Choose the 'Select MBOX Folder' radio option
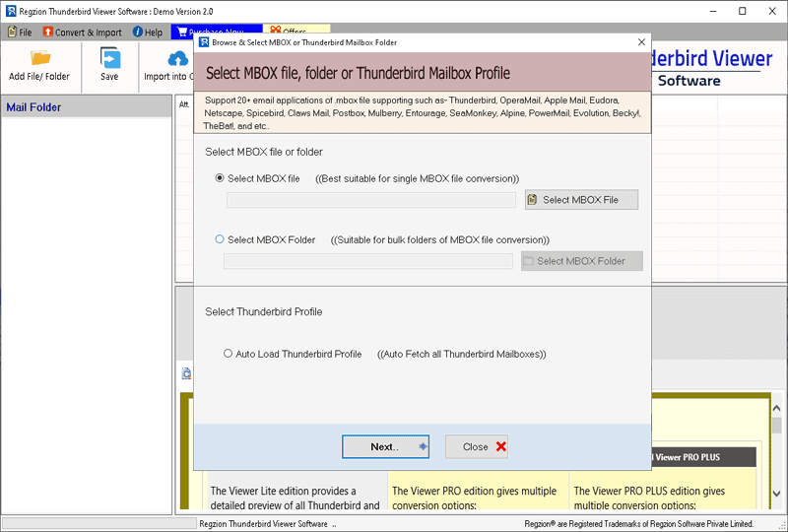This screenshot has height=532, width=788. pyautogui.click(x=221, y=239)
